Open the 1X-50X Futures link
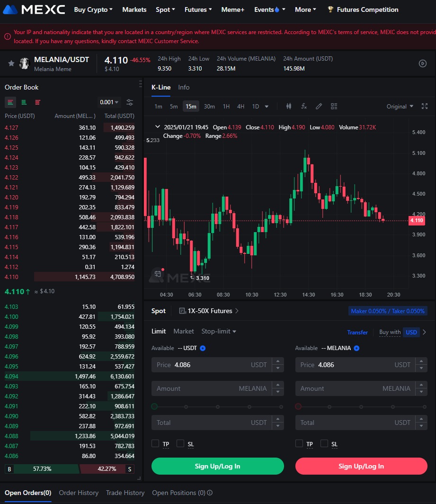 (210, 311)
